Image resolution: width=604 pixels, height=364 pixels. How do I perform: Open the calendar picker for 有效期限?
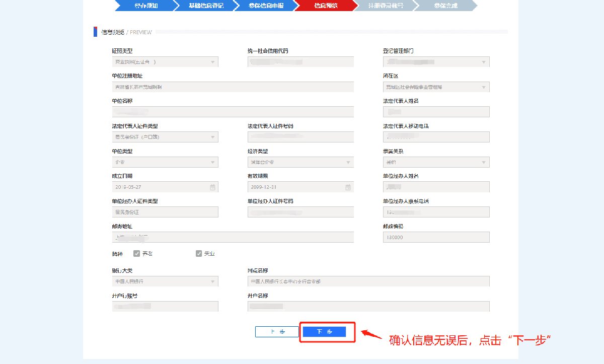(x=348, y=187)
